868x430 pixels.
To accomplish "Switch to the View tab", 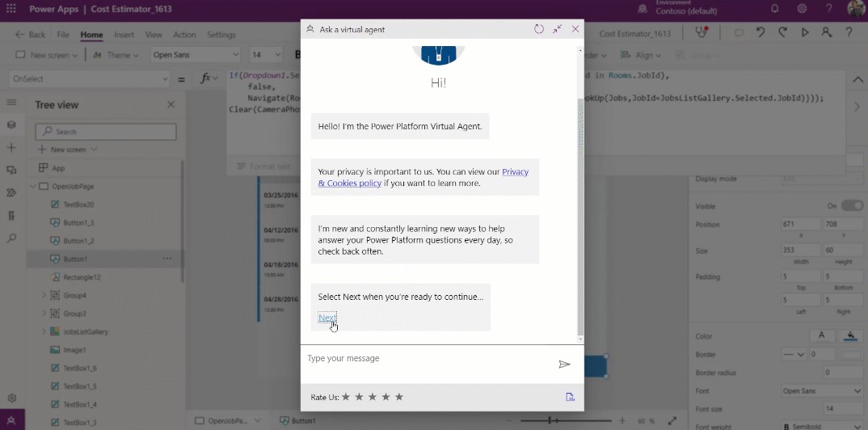I will 154,34.
